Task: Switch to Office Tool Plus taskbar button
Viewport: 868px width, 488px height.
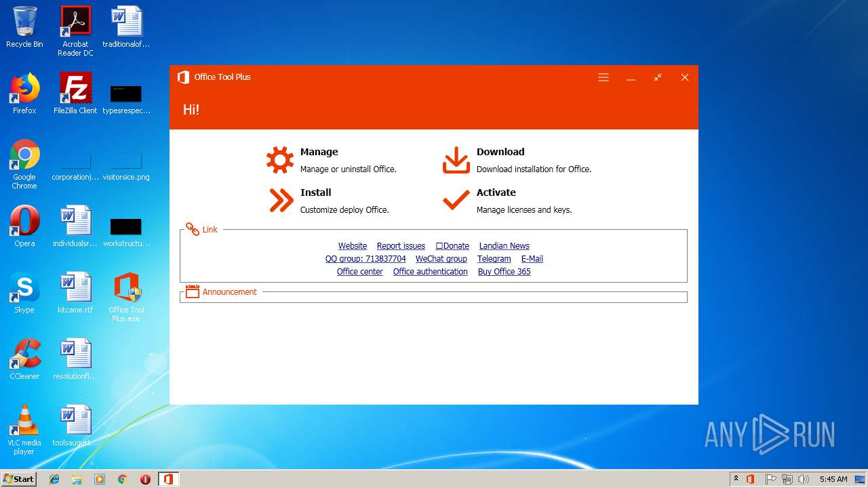Action: (168, 479)
